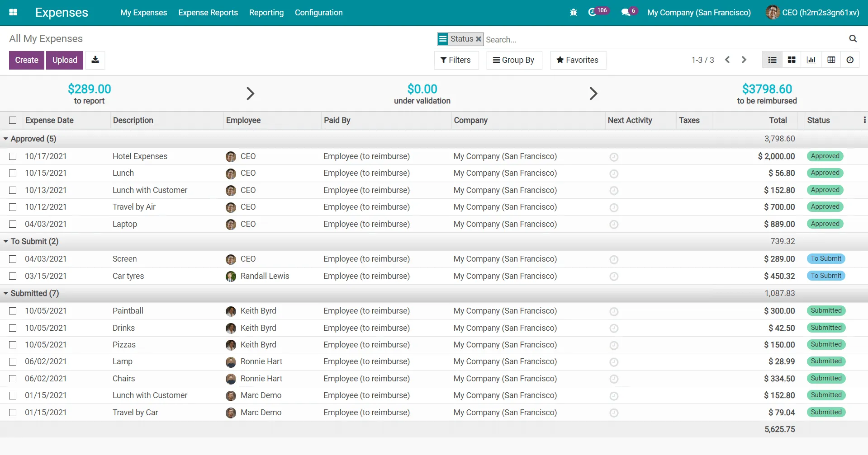Select the Hotel Expenses row checkbox

[x=13, y=156]
